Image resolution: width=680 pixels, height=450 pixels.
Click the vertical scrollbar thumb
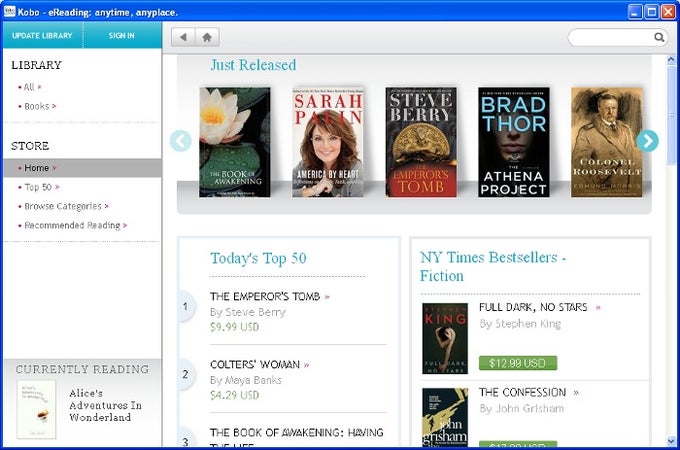point(671,115)
